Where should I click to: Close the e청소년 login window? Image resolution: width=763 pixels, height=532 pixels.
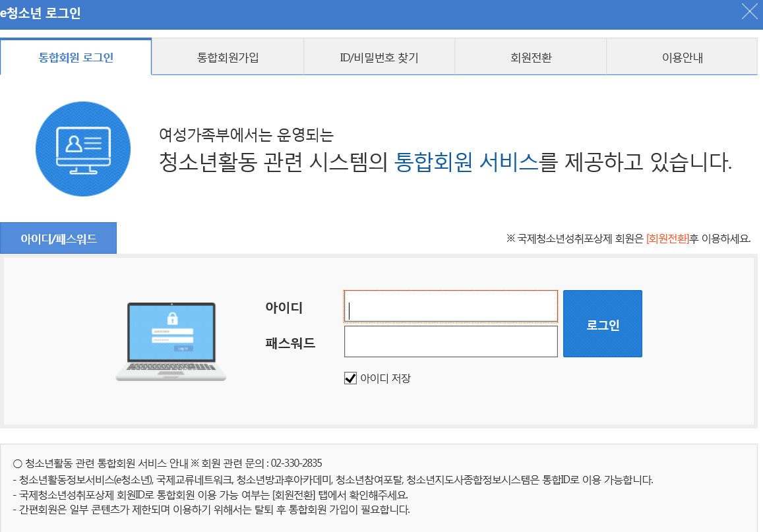tap(749, 12)
